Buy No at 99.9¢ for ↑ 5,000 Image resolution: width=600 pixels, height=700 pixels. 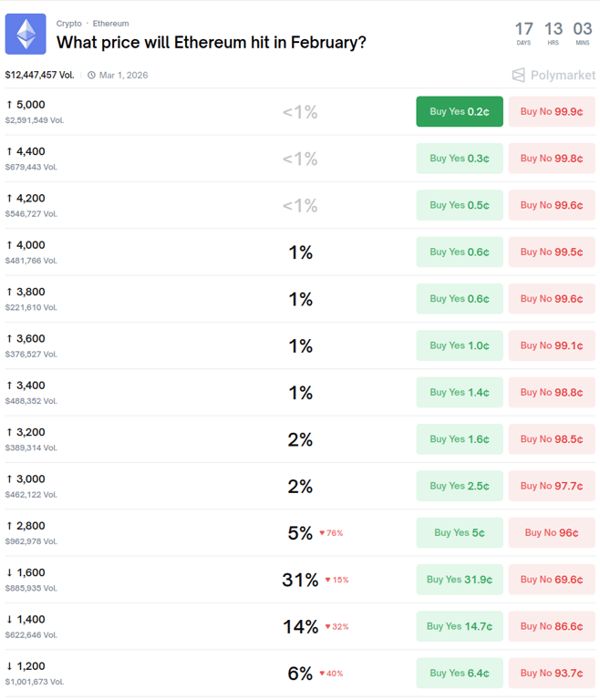551,111
